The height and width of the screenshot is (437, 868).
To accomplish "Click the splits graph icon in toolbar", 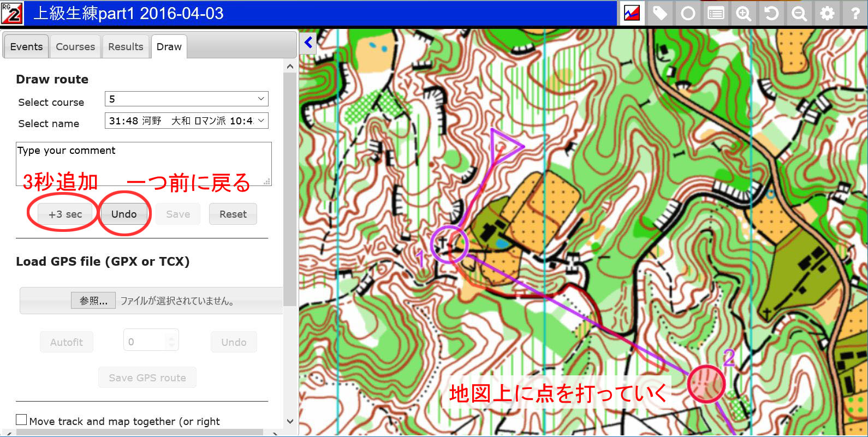I will [x=632, y=13].
